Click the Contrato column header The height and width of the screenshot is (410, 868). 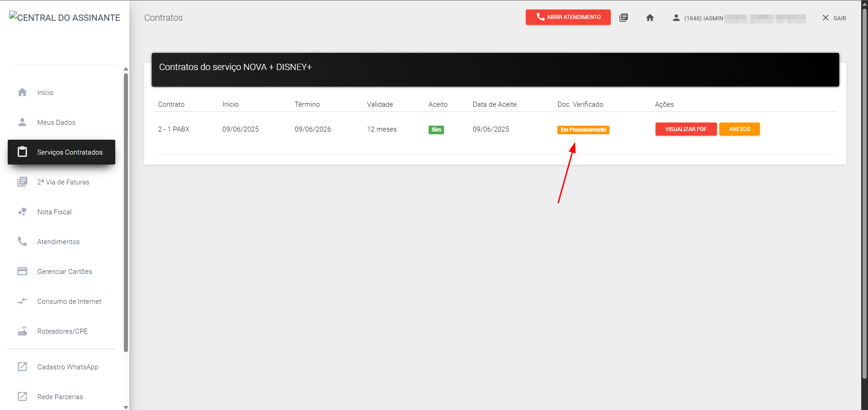(171, 104)
